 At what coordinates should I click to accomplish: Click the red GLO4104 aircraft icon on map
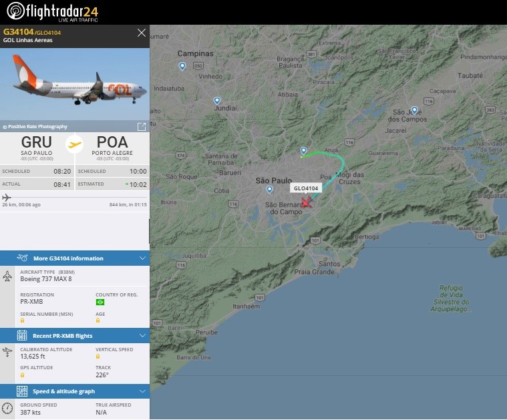[x=306, y=202]
